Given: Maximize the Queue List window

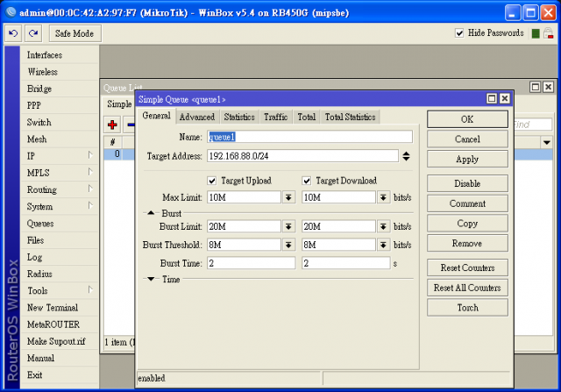Looking at the screenshot, I should click(536, 87).
